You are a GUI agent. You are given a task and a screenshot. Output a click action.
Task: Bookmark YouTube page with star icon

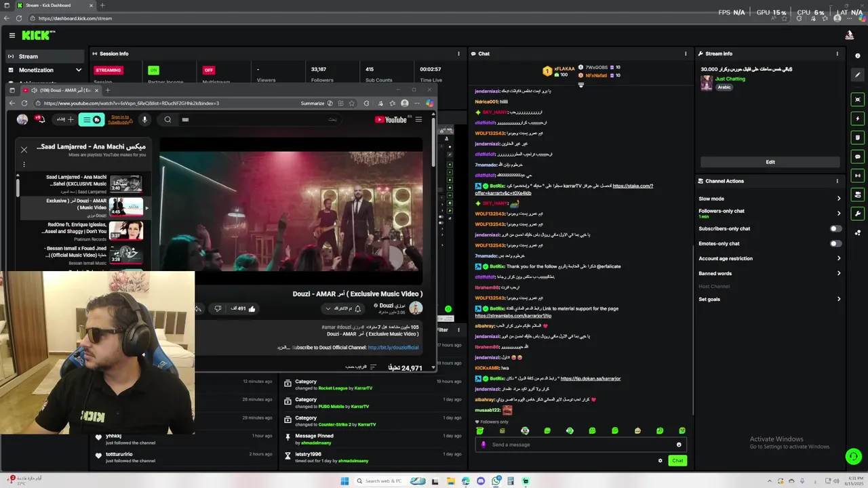click(352, 103)
